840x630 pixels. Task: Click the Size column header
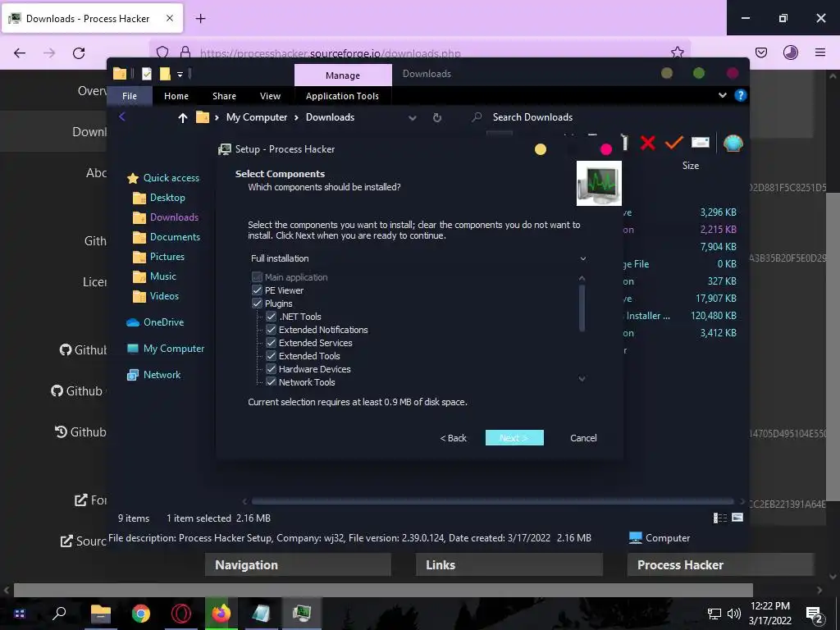click(691, 166)
